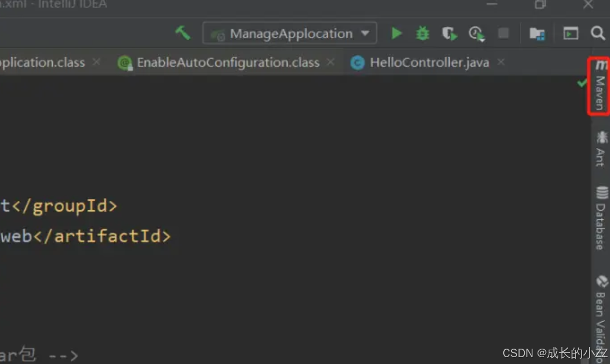Click the Profiler run icon
The width and height of the screenshot is (610, 364).
[476, 34]
